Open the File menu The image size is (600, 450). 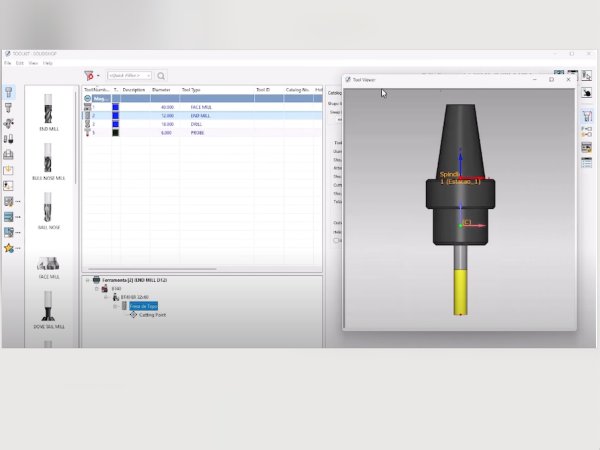tap(8, 63)
